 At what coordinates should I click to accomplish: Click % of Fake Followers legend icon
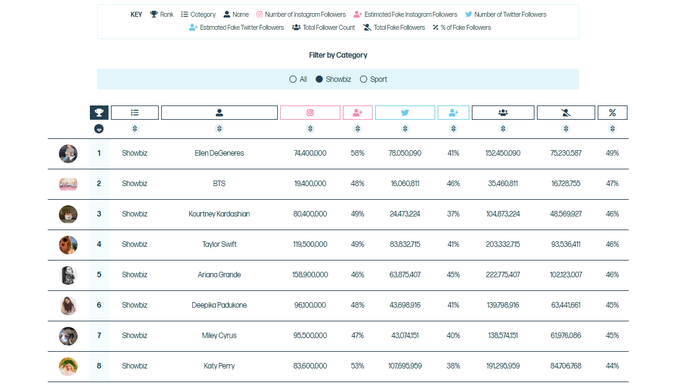435,27
